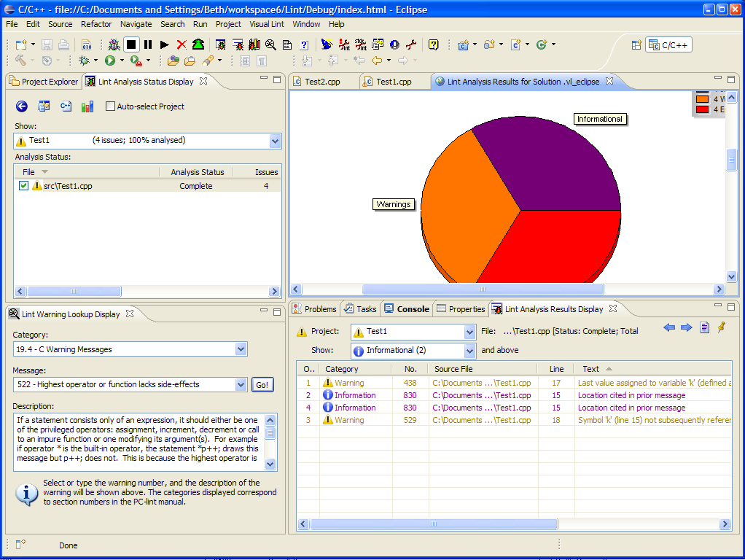The height and width of the screenshot is (560, 745).
Task: Switch to the Problems tab
Action: tap(314, 309)
